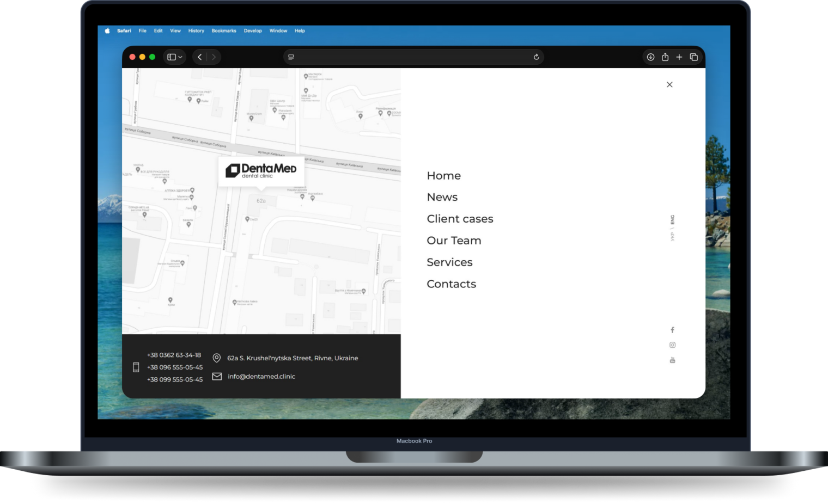Open the 62a S. Krushel'nytska Street address
The height and width of the screenshot is (504, 828).
[293, 358]
